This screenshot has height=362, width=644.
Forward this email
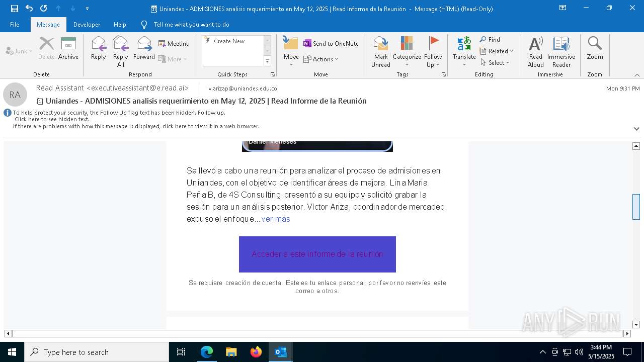(144, 49)
